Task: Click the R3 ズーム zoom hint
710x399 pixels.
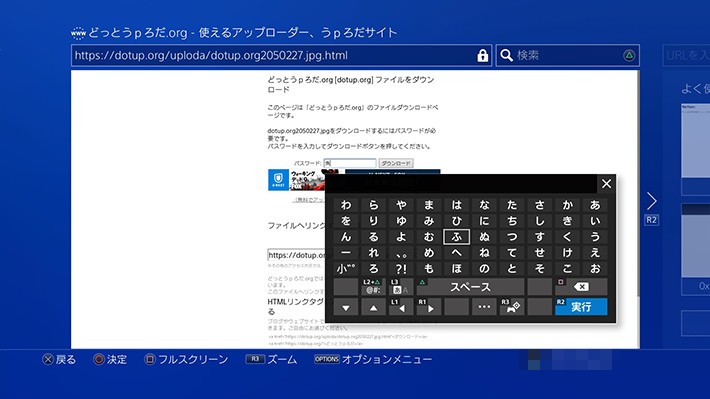Action: point(272,360)
